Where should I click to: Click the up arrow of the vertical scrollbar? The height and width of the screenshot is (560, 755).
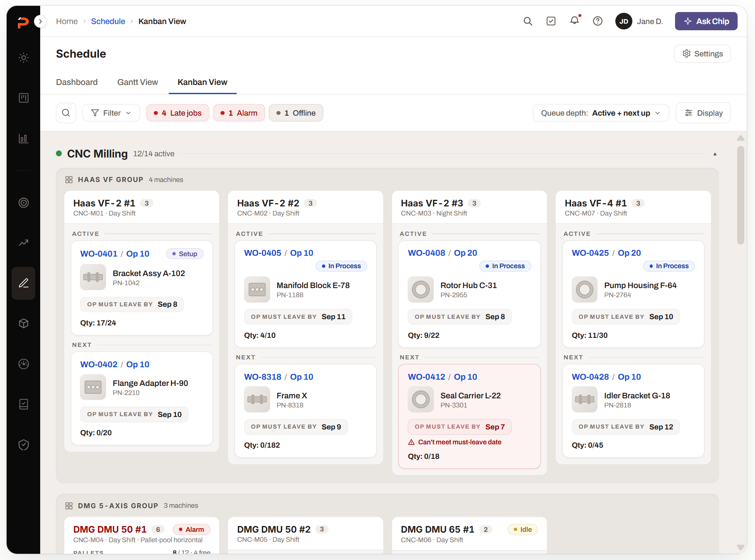(x=741, y=138)
